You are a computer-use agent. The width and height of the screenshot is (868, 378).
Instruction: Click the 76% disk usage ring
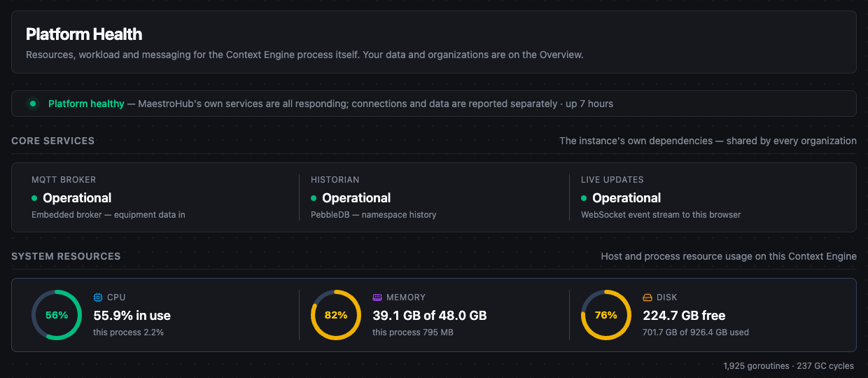tap(606, 315)
